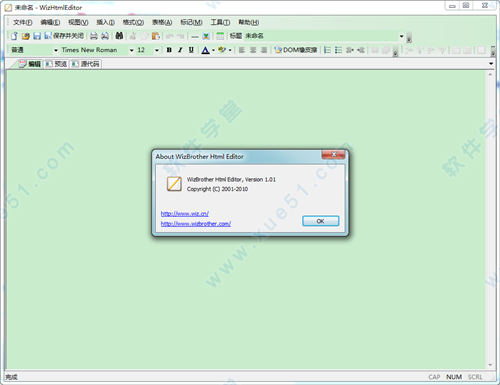
Task: Open the www.wizbrother.com link
Action: tap(196, 224)
